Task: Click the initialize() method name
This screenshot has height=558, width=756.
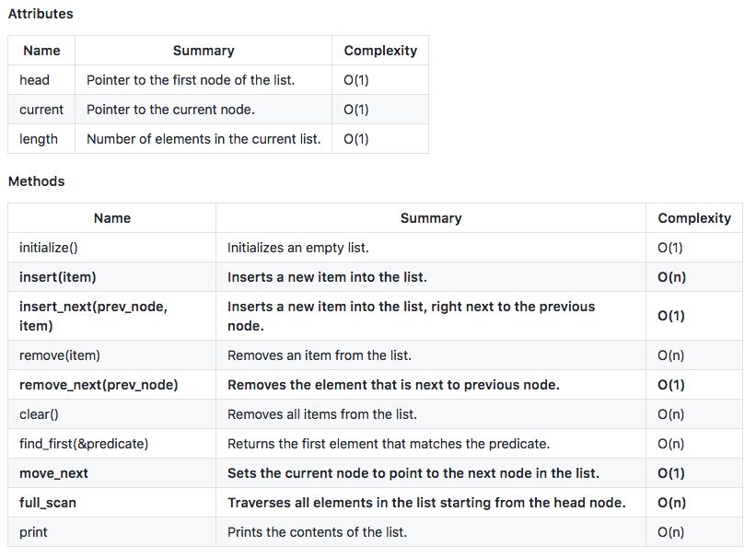Action: 48,248
